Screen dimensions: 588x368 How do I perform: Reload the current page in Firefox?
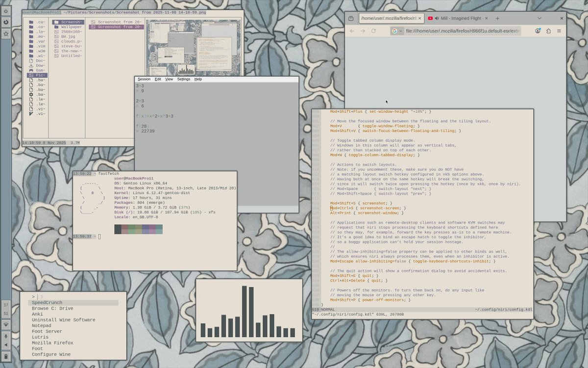[373, 30]
